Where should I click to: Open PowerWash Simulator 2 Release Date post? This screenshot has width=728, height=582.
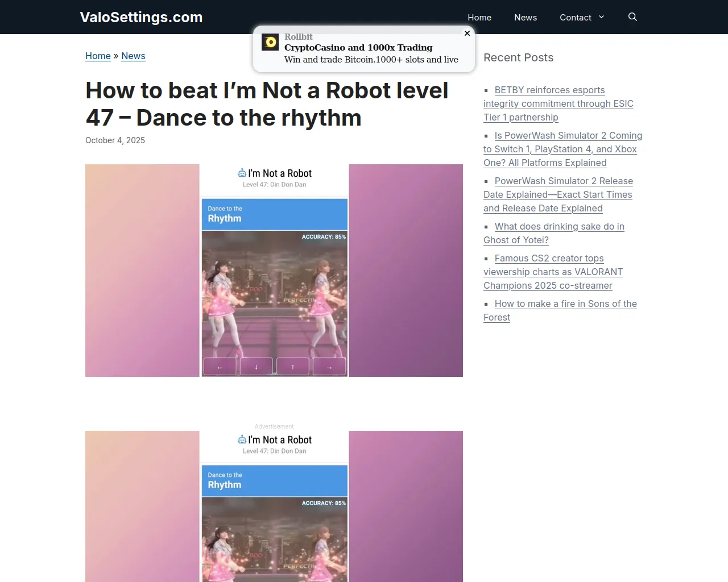pos(558,194)
